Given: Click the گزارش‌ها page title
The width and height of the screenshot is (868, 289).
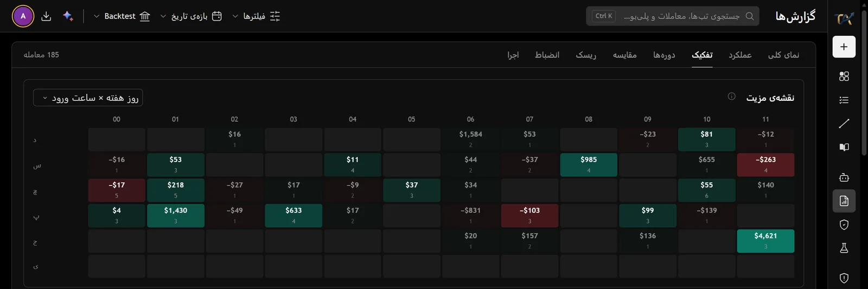Looking at the screenshot, I should 795,16.
